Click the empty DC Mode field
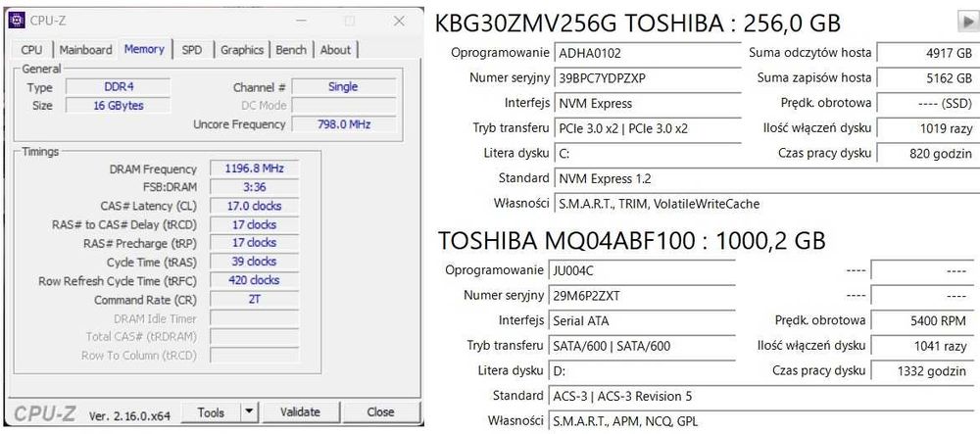This screenshot has height=434, width=980. tap(343, 106)
